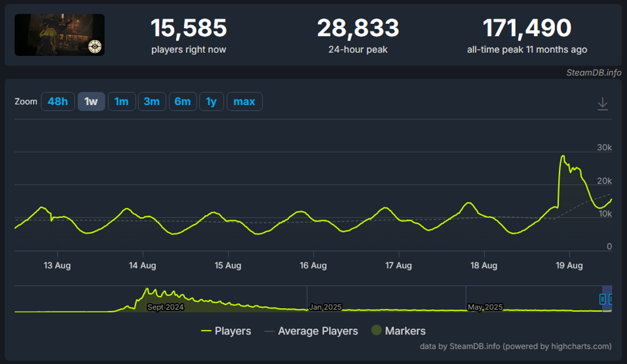Select the 1w zoom range
The width and height of the screenshot is (627, 364).
coord(91,101)
